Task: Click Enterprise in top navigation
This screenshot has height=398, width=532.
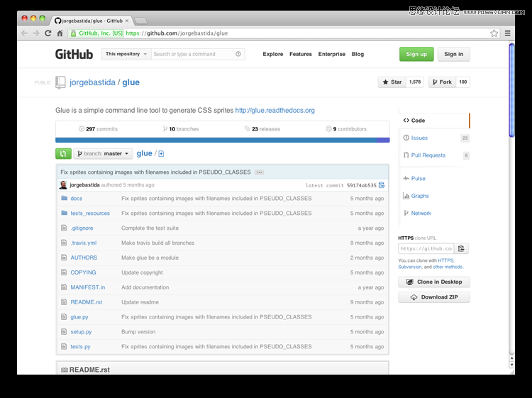Action: [x=332, y=54]
